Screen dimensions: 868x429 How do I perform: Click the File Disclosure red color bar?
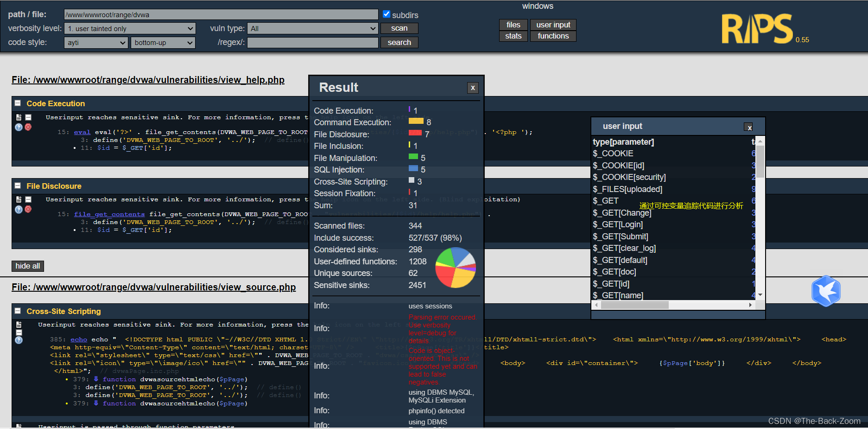point(415,133)
